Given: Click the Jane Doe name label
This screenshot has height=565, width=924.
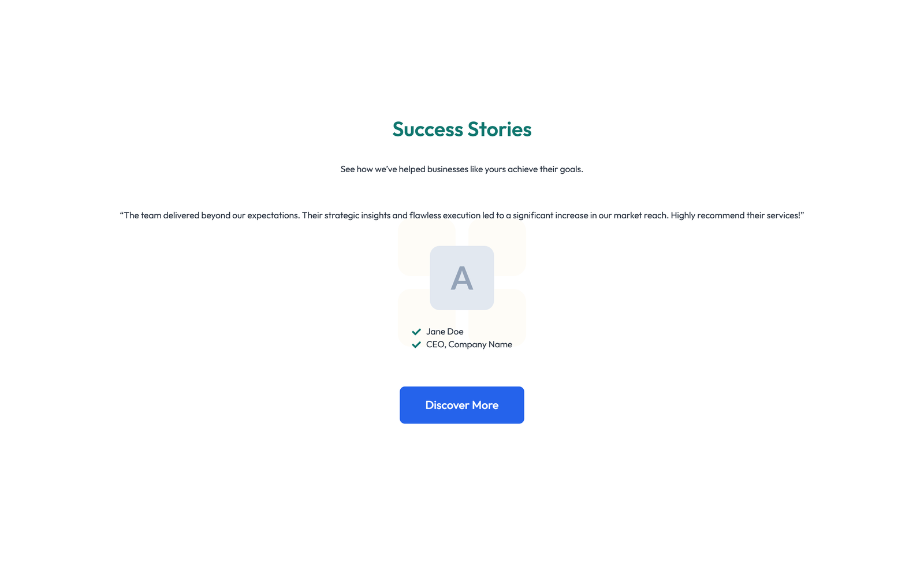Looking at the screenshot, I should pos(445,332).
